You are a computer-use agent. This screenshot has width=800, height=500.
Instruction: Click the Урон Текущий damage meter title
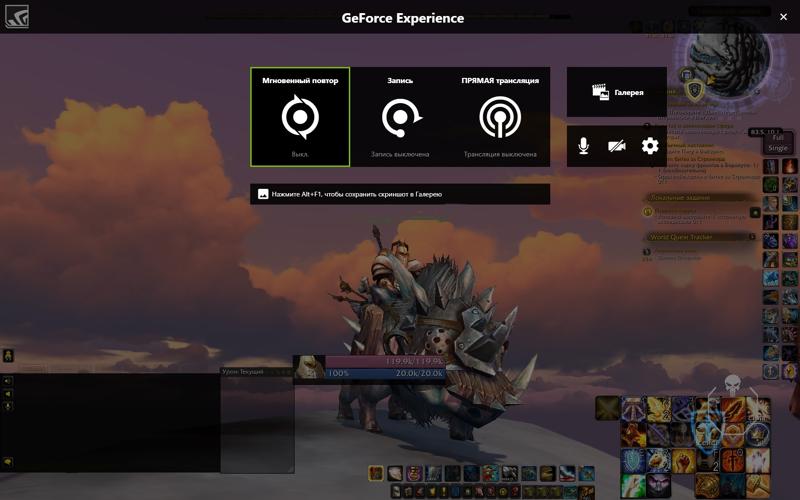[243, 371]
